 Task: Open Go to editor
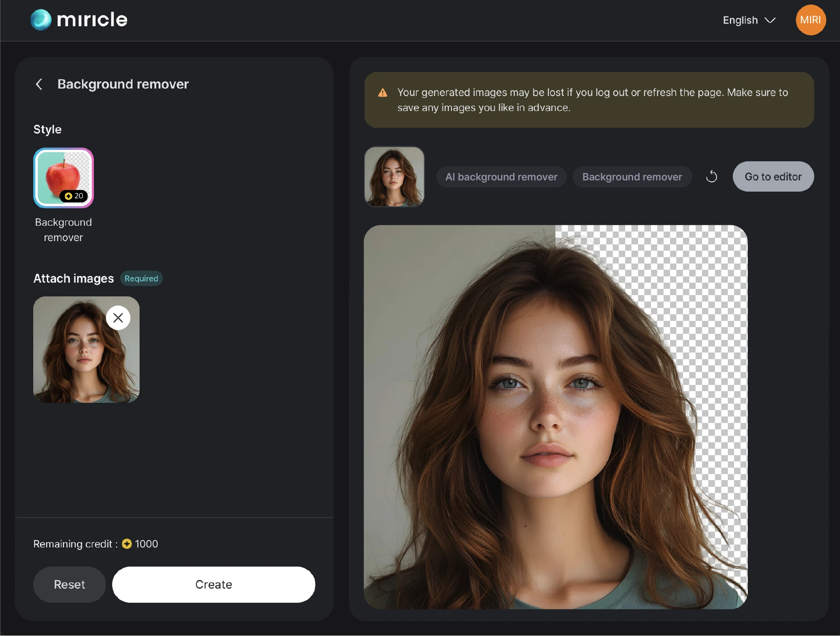773,177
